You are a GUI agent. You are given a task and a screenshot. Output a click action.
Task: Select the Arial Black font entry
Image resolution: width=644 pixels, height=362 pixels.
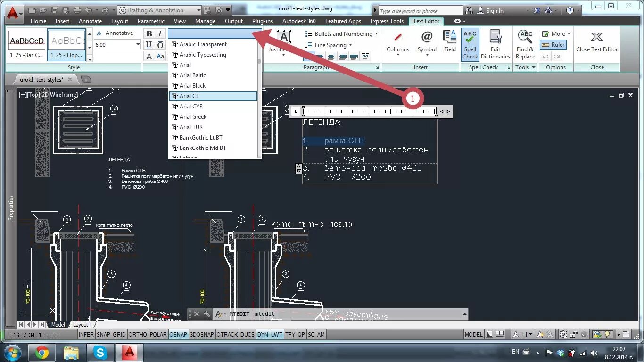pyautogui.click(x=213, y=86)
